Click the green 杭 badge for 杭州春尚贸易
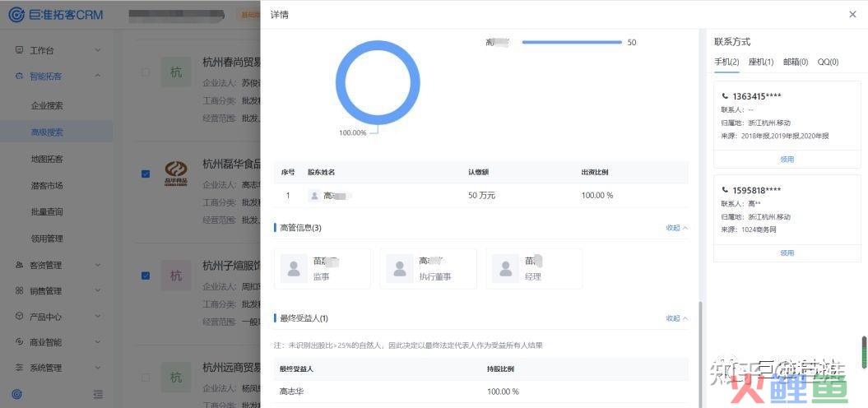Viewport: 868px width, 408px height. pos(176,72)
